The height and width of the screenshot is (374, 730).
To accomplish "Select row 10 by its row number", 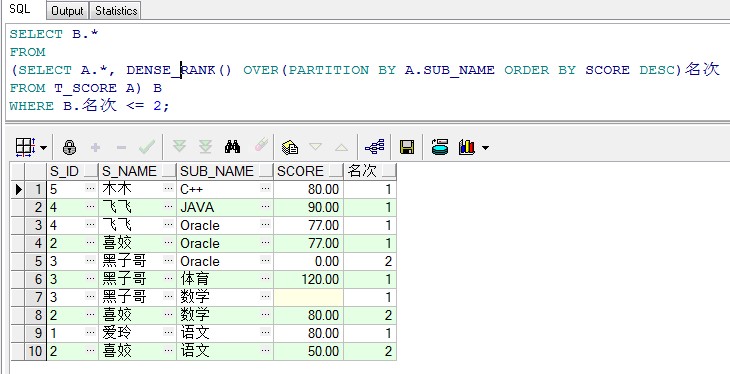I will click(35, 351).
